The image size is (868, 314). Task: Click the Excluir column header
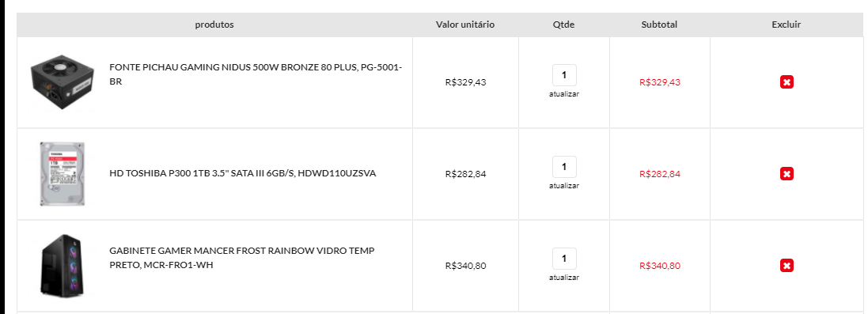coord(786,25)
